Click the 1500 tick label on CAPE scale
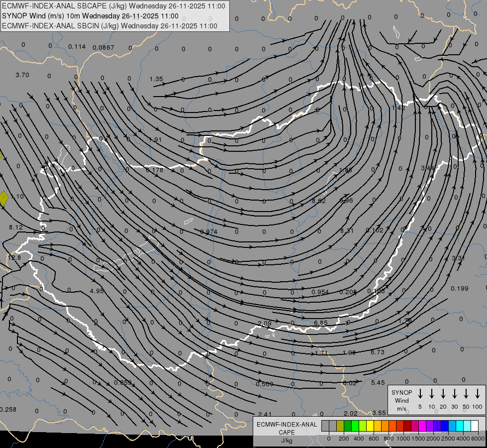 tap(418, 439)
